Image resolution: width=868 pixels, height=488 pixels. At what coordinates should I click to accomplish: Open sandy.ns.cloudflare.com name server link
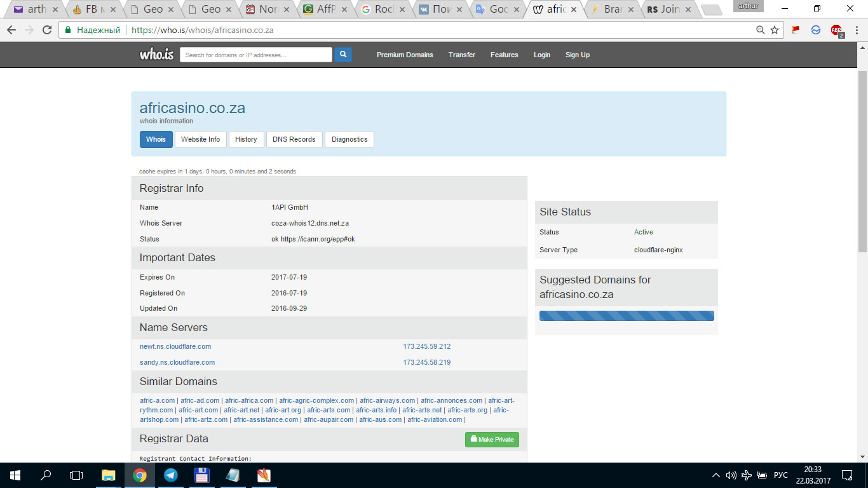point(177,362)
